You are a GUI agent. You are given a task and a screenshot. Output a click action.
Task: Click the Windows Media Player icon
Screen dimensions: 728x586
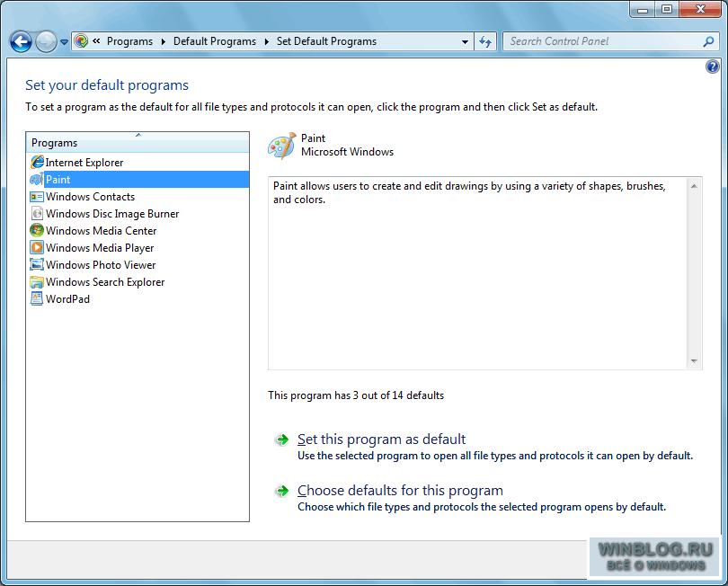[x=37, y=247]
